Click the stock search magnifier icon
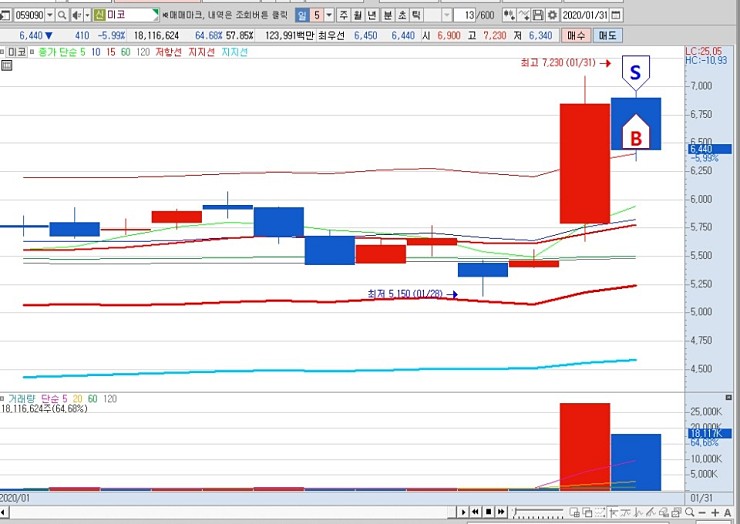This screenshot has height=524, width=740. [x=63, y=16]
